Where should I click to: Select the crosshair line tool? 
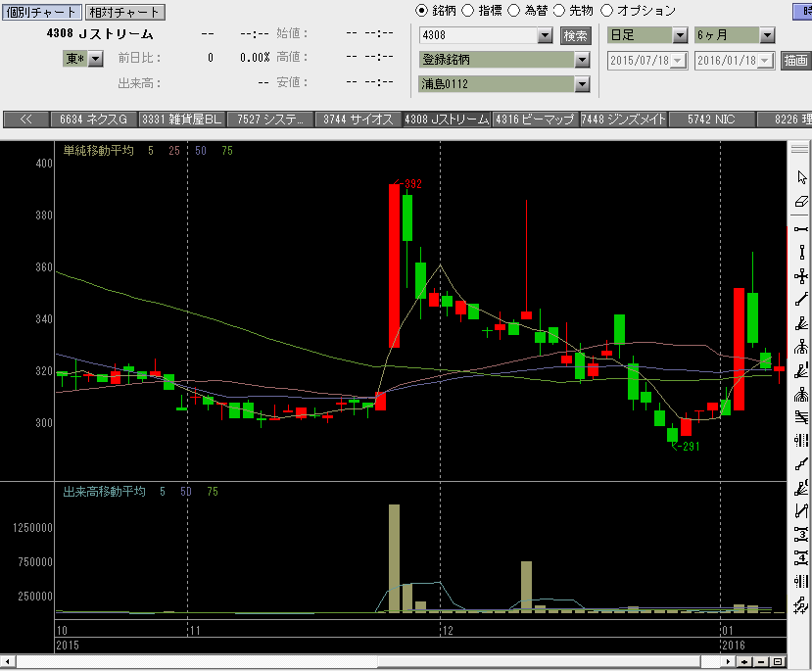pyautogui.click(x=801, y=276)
